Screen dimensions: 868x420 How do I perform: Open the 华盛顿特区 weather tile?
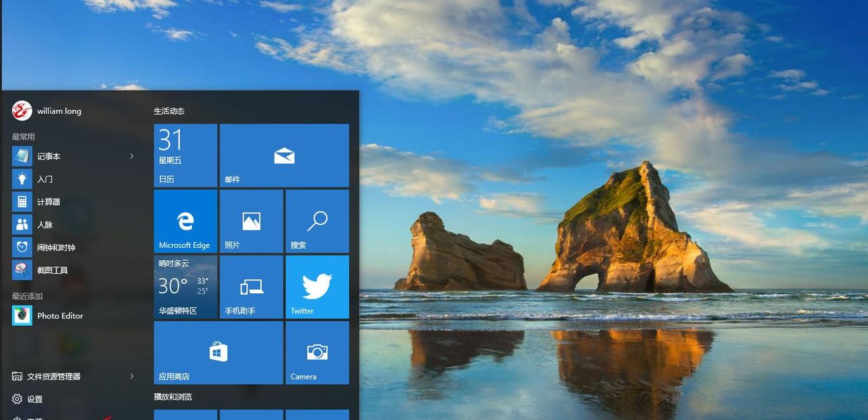[185, 287]
